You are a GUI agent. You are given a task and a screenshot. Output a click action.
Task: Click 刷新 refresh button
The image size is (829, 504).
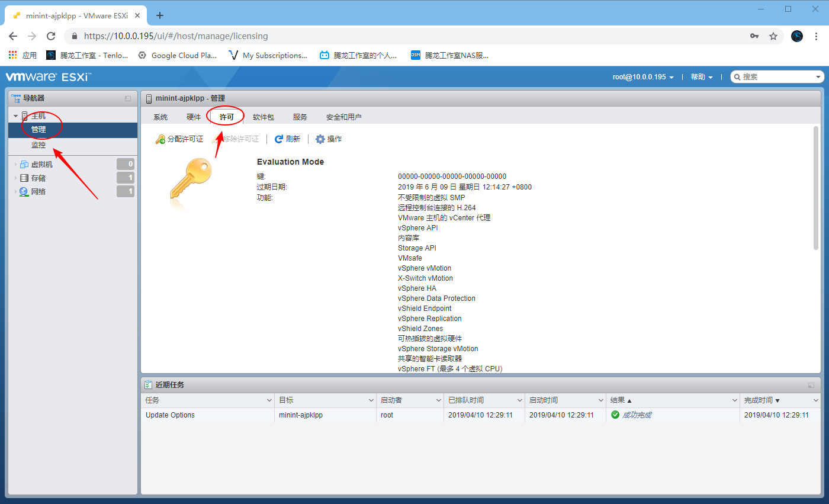click(287, 139)
